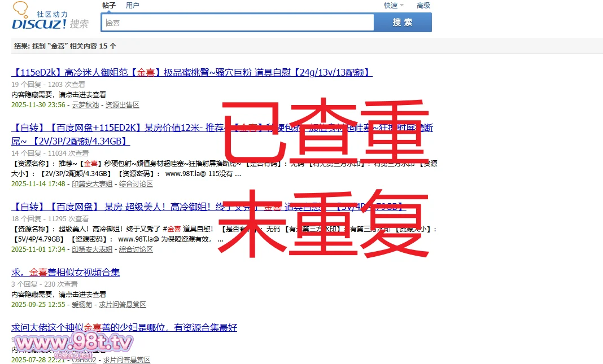The height and width of the screenshot is (364, 603).
Task: Open the fourth result posted 2025-09-25
Action: click(65, 273)
